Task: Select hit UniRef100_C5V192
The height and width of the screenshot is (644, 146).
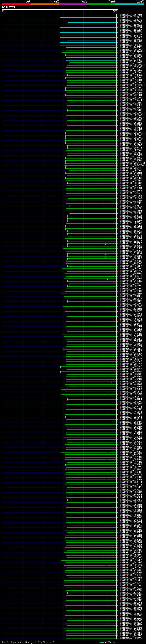Action: click(131, 555)
